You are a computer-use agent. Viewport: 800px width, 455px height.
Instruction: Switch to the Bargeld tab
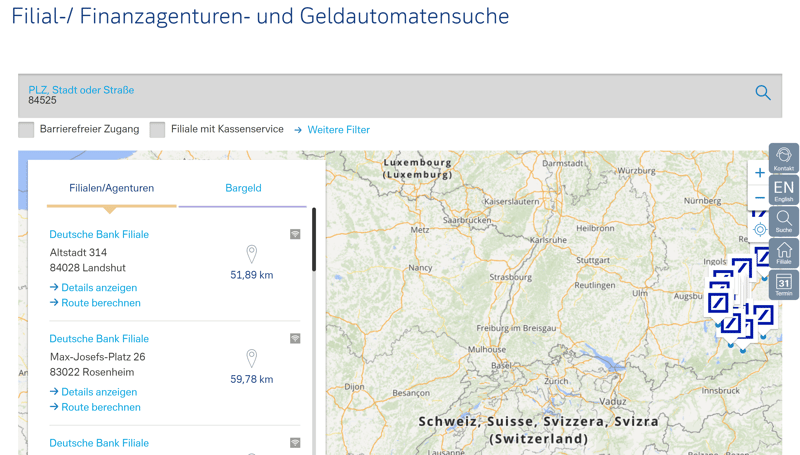tap(243, 188)
